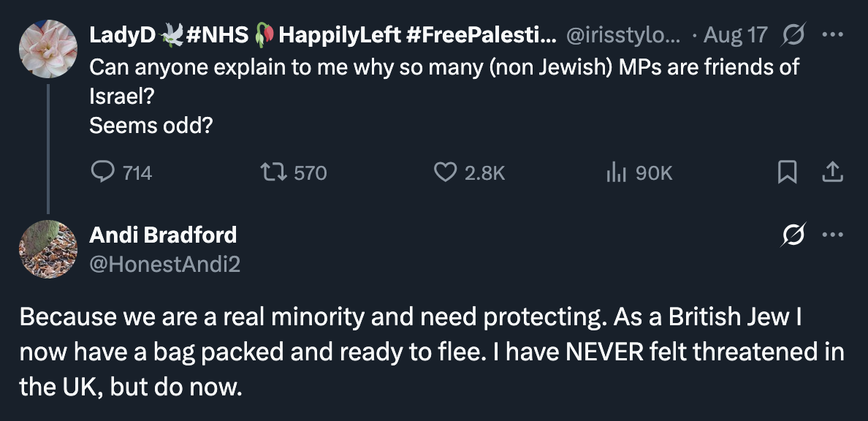Reply to LadyD's tweet

(x=100, y=172)
